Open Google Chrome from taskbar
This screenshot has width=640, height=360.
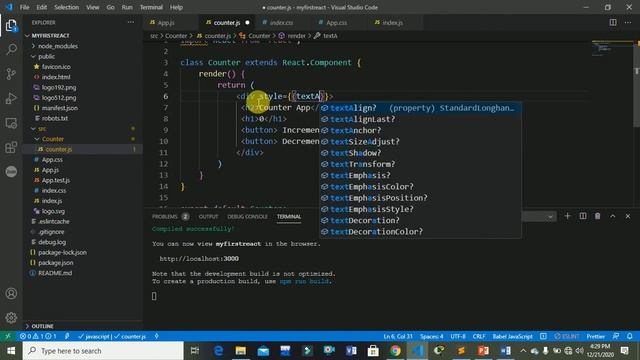pyautogui.click(x=395, y=351)
